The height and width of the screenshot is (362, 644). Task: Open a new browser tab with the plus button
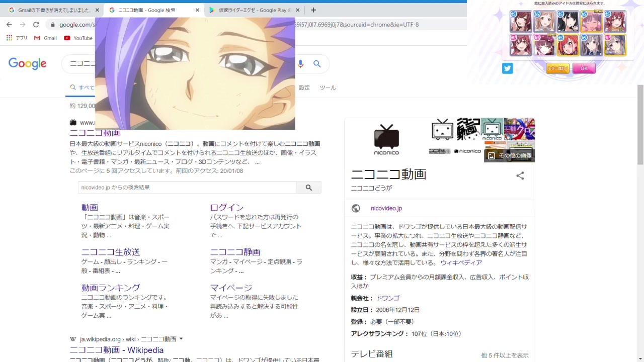[x=313, y=10]
